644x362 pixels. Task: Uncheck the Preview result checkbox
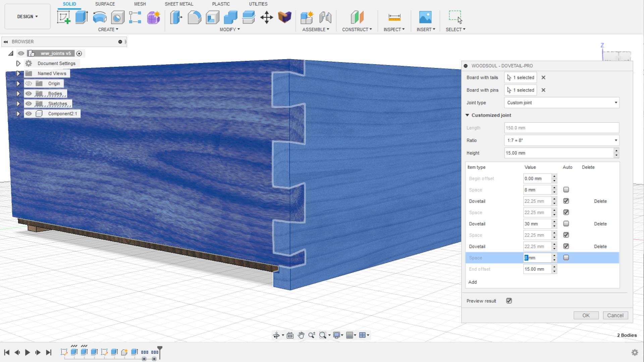[x=509, y=301]
